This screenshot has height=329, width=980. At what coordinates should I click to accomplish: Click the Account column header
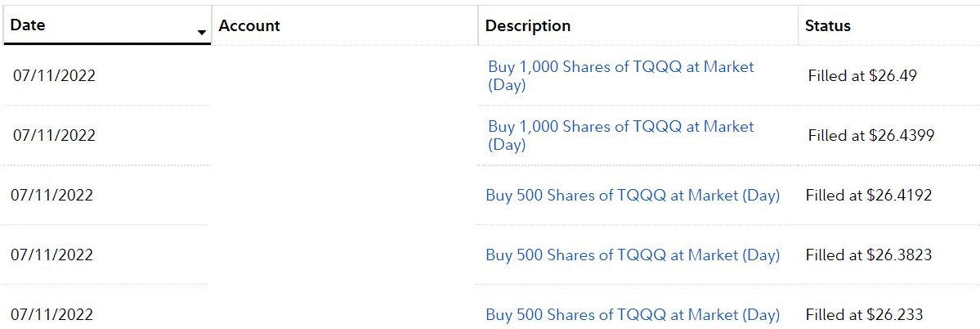click(x=249, y=26)
